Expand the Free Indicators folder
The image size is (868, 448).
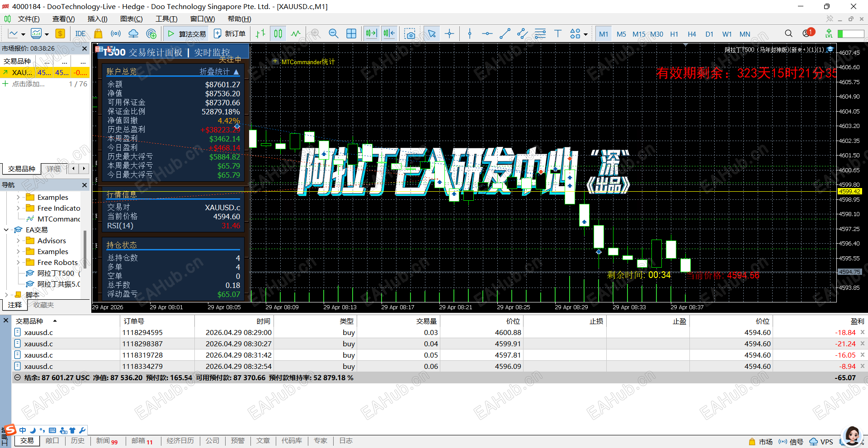click(18, 208)
